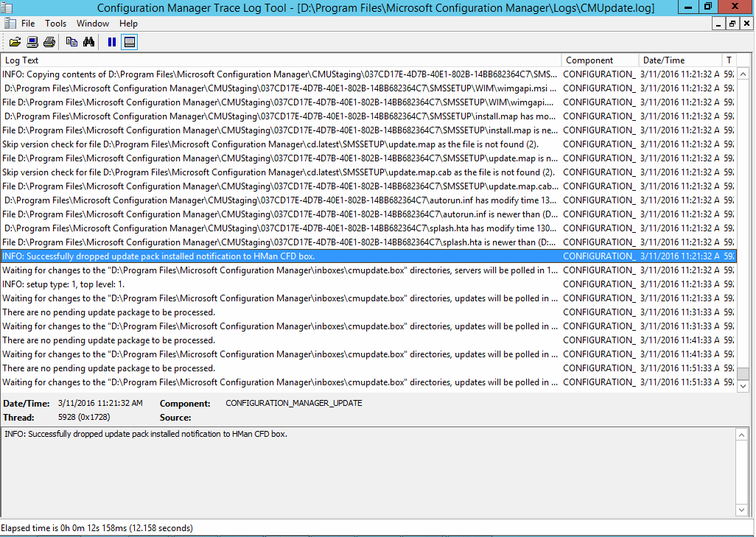Select 'no pending update package' row at 11:51:33
Screen dimensions: 756x537
point(368,368)
